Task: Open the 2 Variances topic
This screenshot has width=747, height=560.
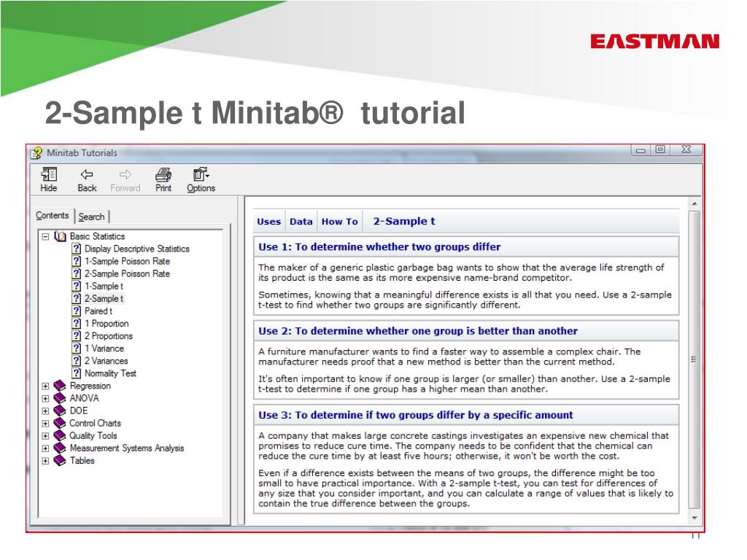Action: coord(107,360)
